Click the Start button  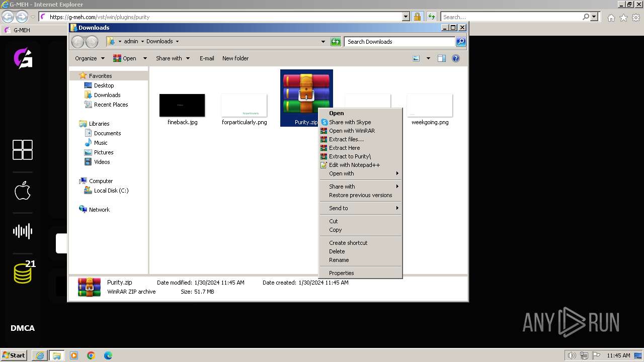pos(14,355)
